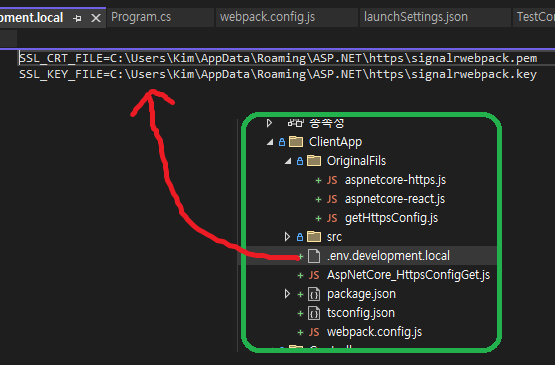This screenshot has height=365, width=555.
Task: Click the JSON icon of package.json
Action: pyautogui.click(x=314, y=294)
